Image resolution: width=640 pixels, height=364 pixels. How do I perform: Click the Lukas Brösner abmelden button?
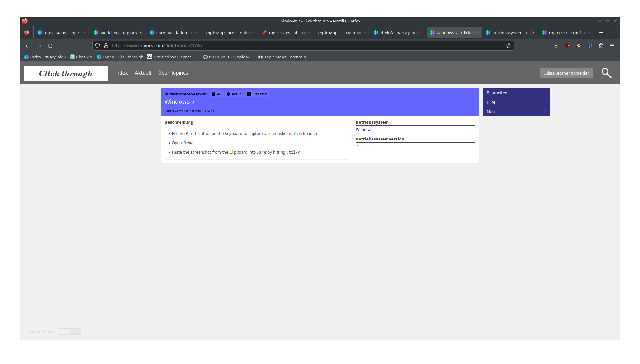point(566,73)
